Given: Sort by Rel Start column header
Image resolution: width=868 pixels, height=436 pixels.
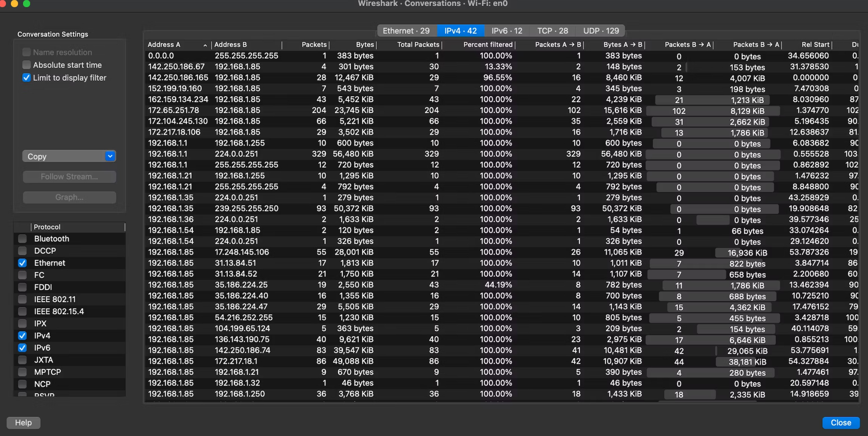Looking at the screenshot, I should point(807,45).
